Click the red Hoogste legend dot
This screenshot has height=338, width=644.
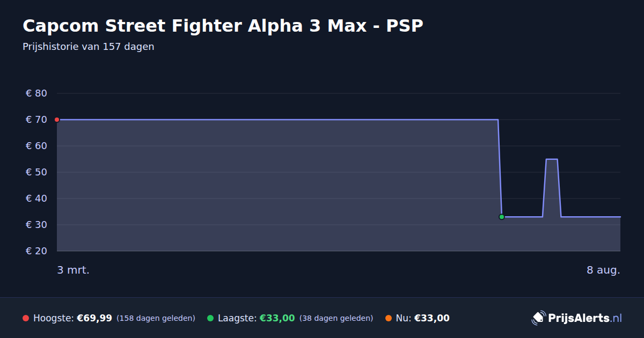coord(26,318)
